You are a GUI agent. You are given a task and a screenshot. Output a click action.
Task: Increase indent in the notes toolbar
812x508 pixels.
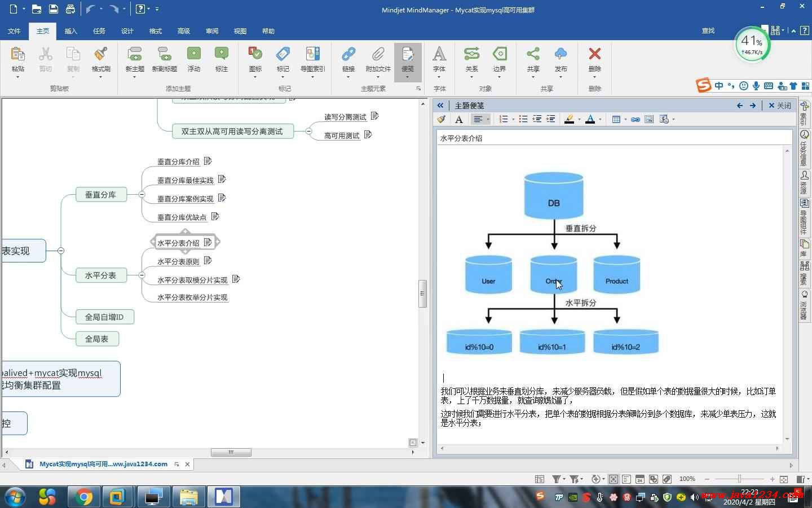pos(551,119)
